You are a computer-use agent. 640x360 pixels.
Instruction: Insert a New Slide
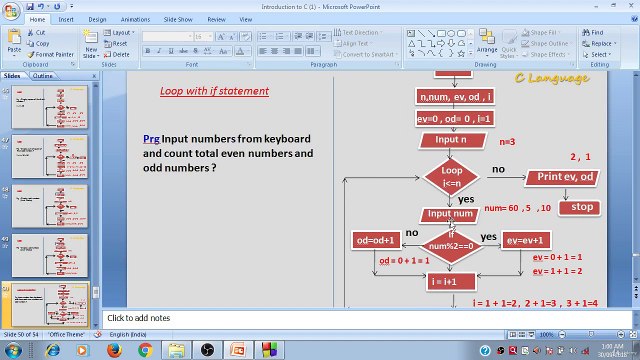(x=91, y=43)
